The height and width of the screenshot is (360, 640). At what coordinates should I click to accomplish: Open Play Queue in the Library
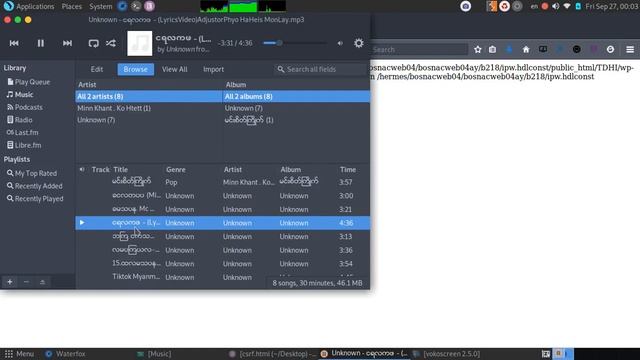tap(29, 82)
